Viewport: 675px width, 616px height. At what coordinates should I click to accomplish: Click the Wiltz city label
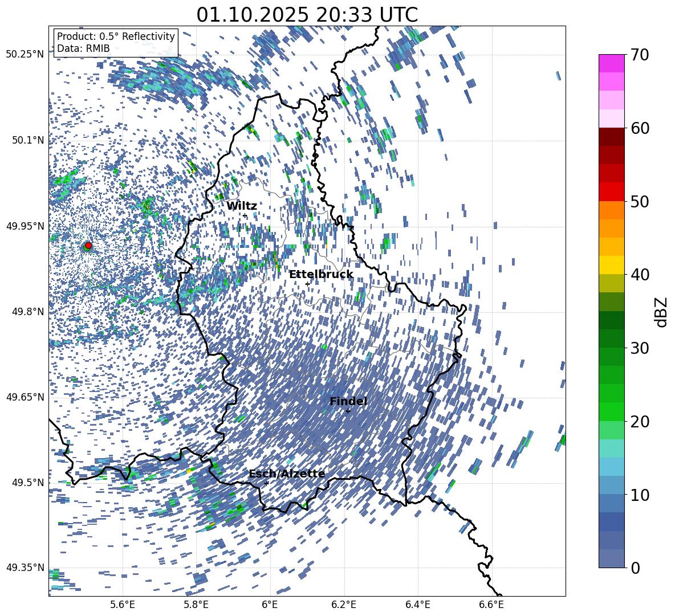coord(242,206)
